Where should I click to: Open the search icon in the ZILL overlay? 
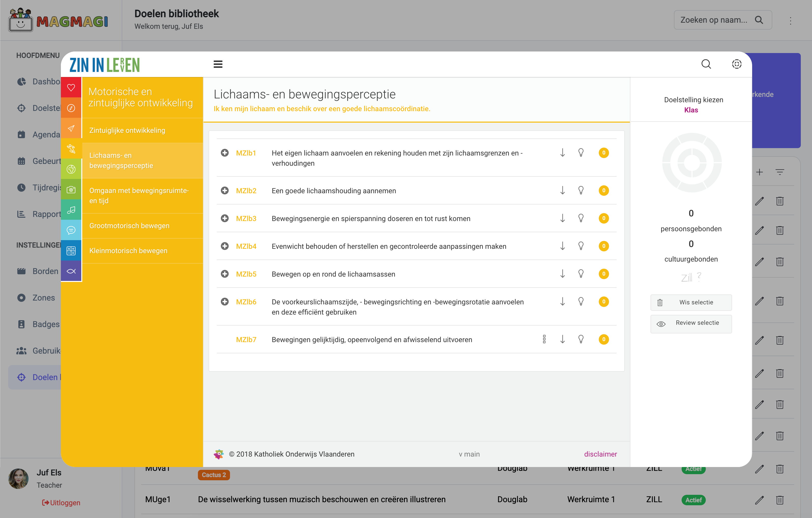click(x=706, y=64)
